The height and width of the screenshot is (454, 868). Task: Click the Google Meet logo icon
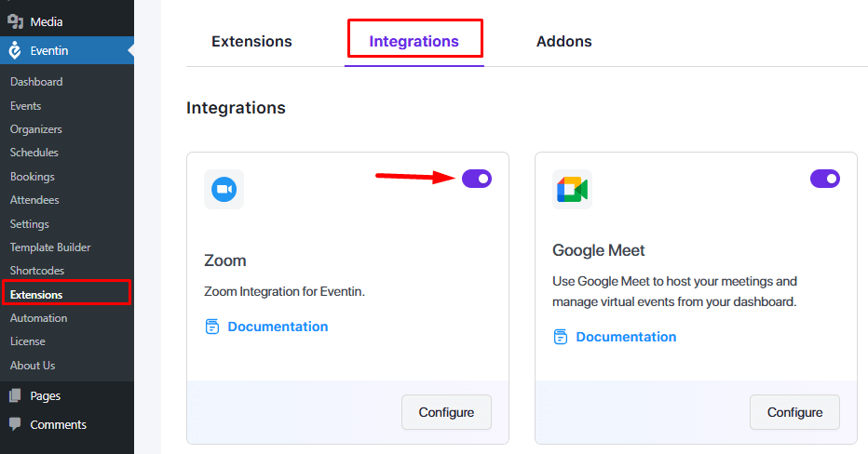[x=572, y=189]
